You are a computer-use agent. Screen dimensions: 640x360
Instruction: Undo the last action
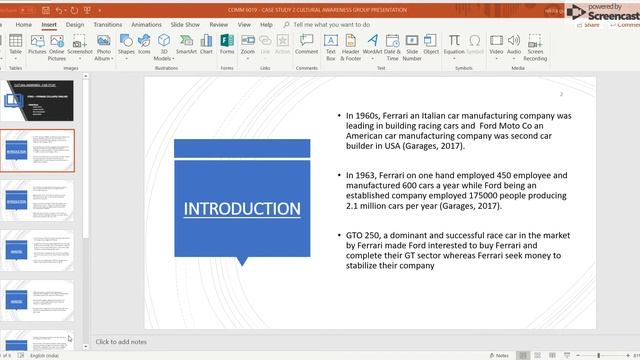[59, 10]
